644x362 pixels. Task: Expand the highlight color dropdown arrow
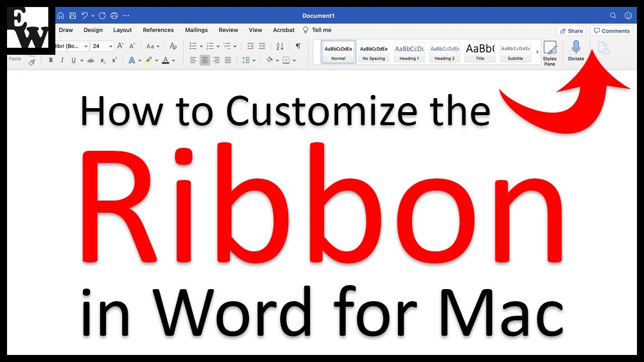point(156,60)
